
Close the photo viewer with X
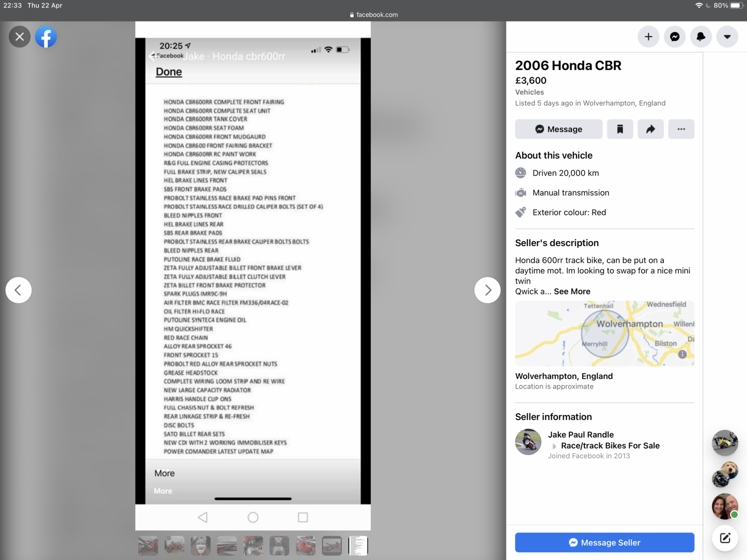[20, 37]
